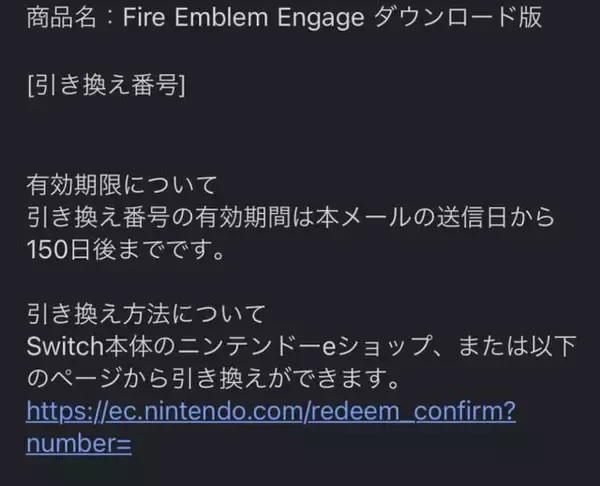This screenshot has height=486, width=600.
Task: Open the ec.nintendo.com redeem_confirm link
Action: tap(271, 413)
